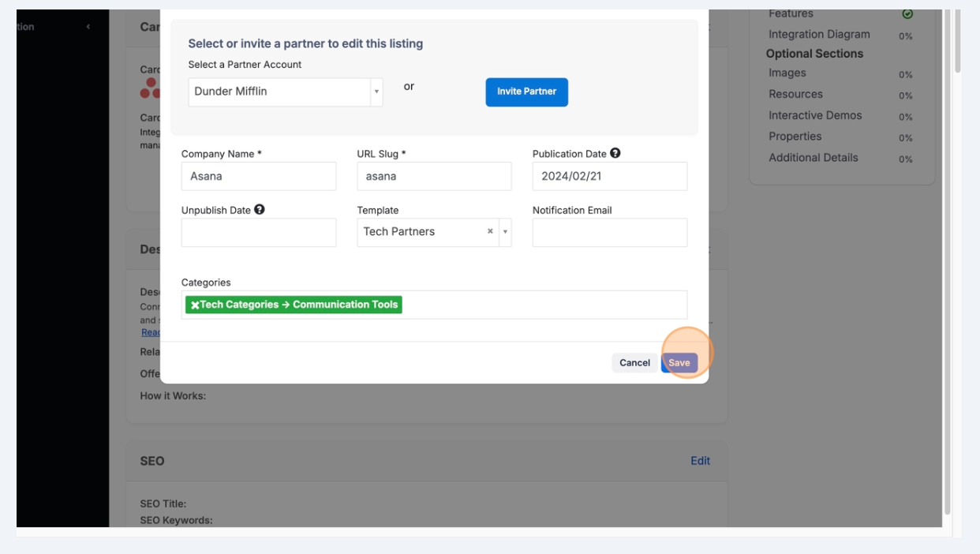Select Integration Diagram in the checklist

click(819, 35)
